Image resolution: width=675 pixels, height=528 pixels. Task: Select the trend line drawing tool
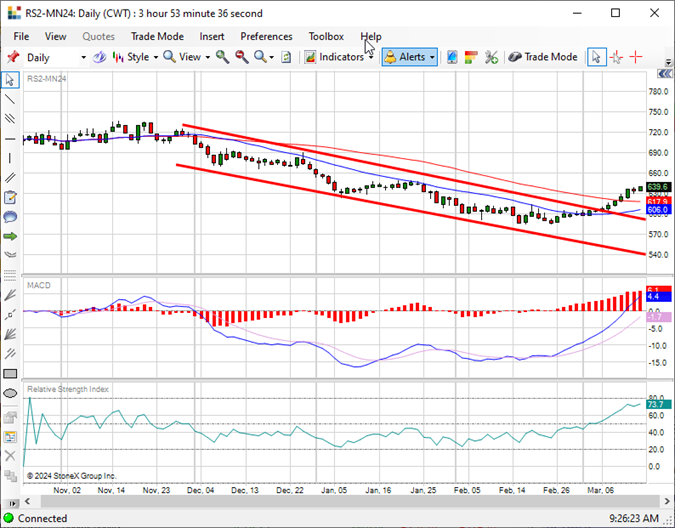pyautogui.click(x=10, y=99)
